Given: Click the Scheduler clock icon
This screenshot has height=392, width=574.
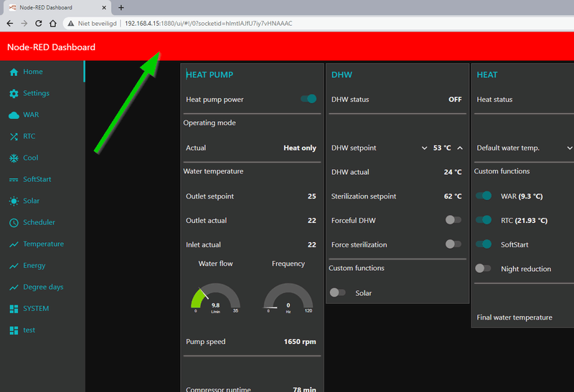Looking at the screenshot, I should click(x=14, y=223).
